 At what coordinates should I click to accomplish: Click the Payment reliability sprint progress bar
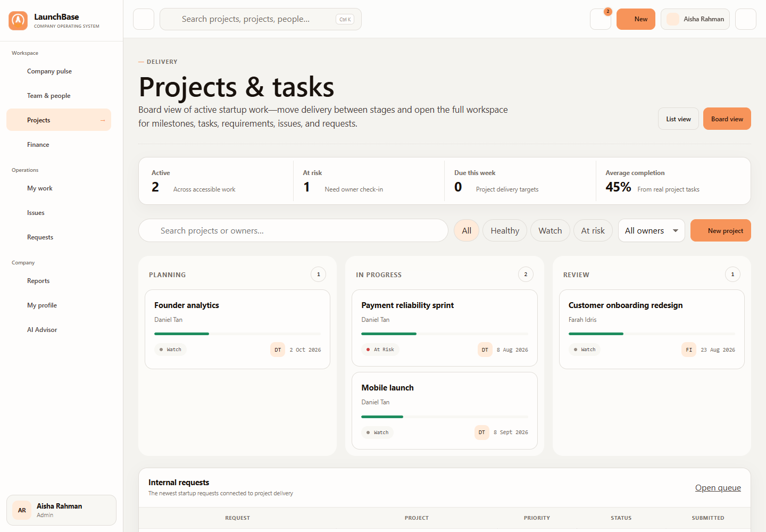tap(445, 334)
